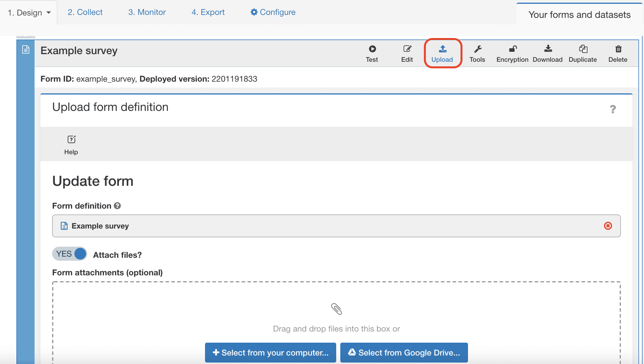Open the Configure tab
644x364 pixels.
coord(273,12)
